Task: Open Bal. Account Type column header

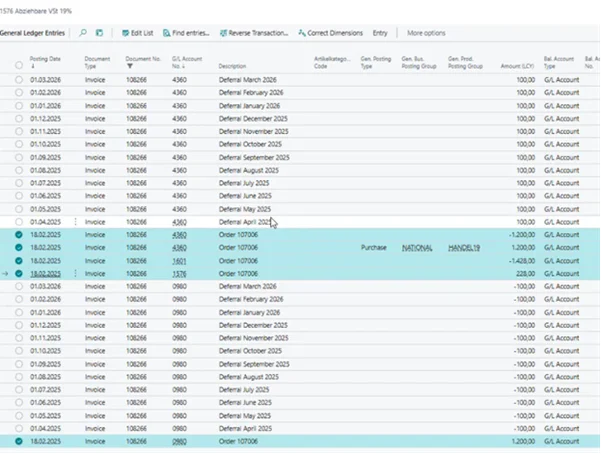Action: click(x=558, y=62)
